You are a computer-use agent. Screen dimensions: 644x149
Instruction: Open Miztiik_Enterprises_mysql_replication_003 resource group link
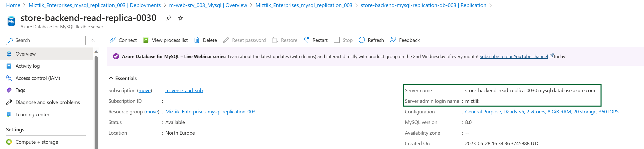pos(210,112)
